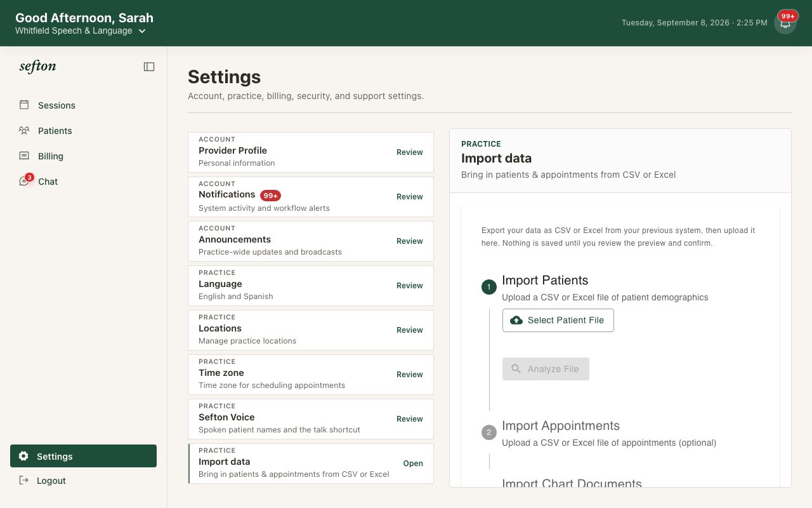This screenshot has width=812, height=508.
Task: Open the notifications bell icon
Action: [x=785, y=23]
